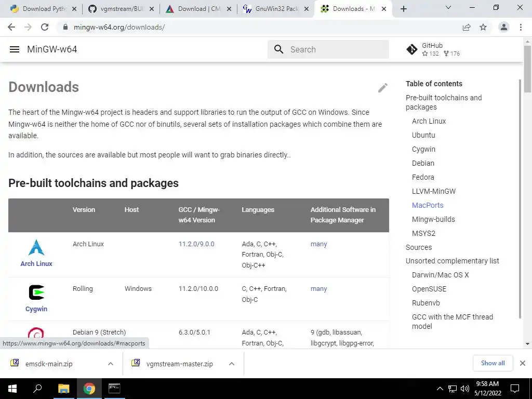532x399 pixels.
Task: Switch to the Download CMake tab
Action: click(x=198, y=9)
